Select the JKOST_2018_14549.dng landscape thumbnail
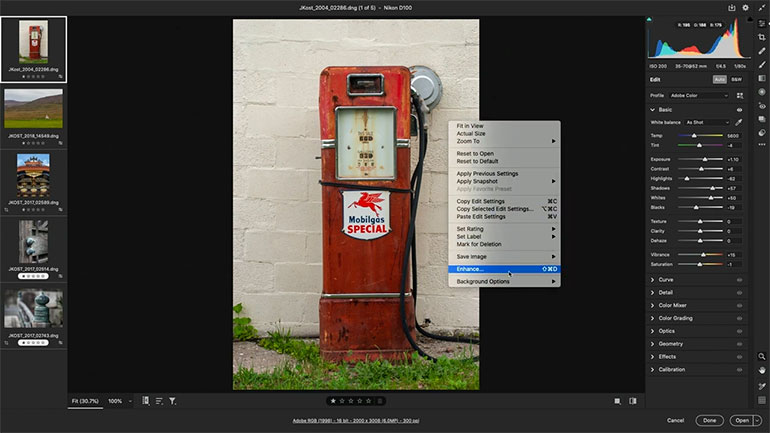 click(x=34, y=108)
